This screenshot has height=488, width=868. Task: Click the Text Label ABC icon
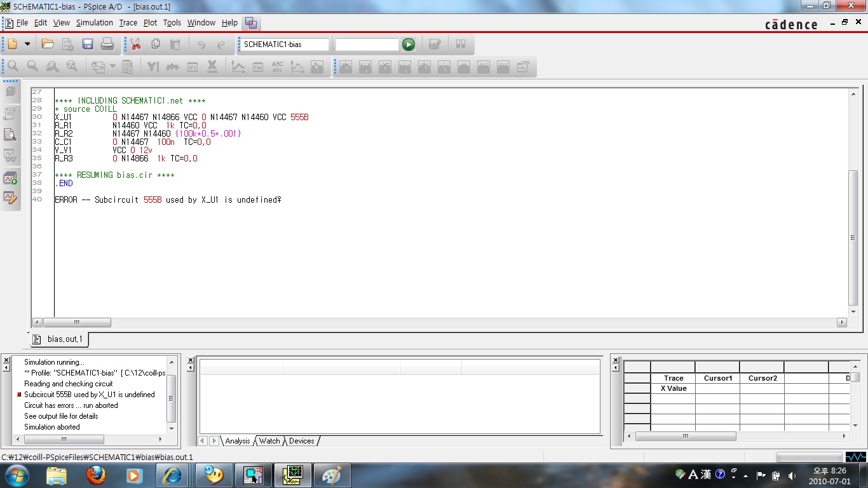point(278,66)
